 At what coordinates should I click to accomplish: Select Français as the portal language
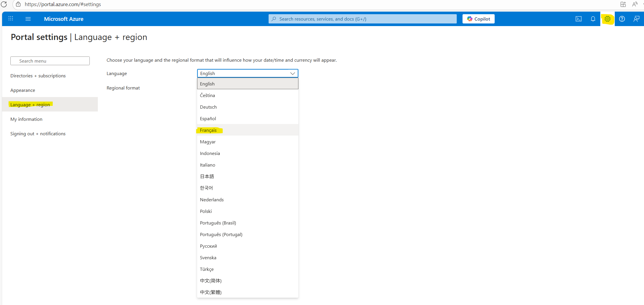tap(247, 130)
